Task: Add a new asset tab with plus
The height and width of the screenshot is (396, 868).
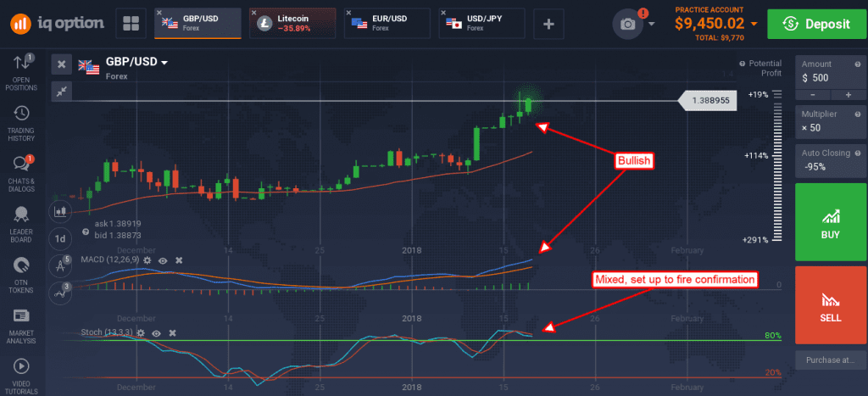Action: [x=548, y=24]
